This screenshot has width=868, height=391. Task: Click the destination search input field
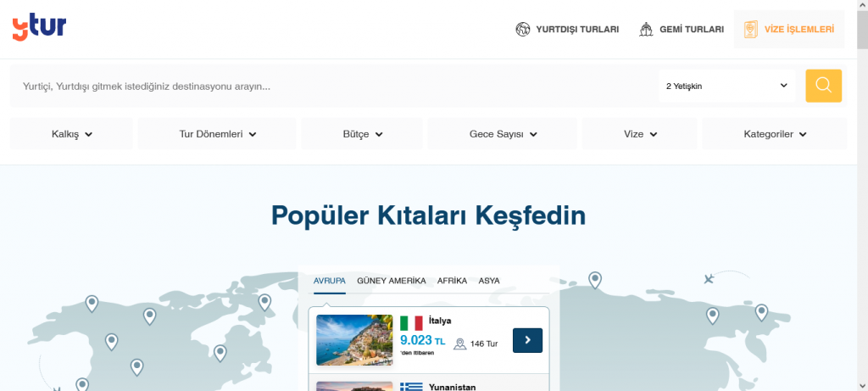[331, 87]
